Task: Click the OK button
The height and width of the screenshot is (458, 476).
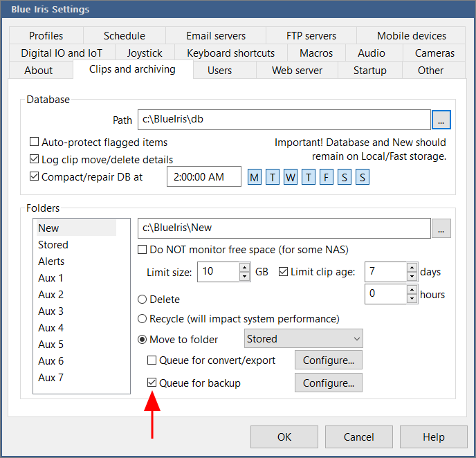Action: pos(284,437)
